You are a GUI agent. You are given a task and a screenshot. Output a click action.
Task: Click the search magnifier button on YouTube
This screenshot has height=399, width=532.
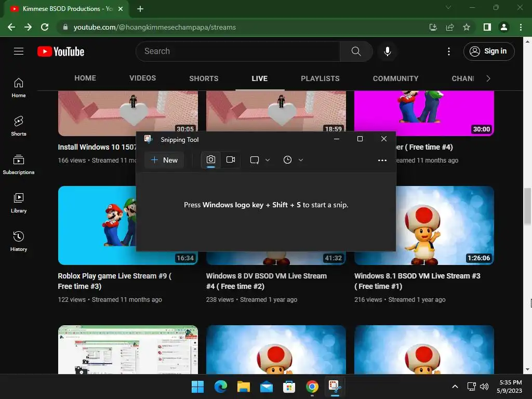pyautogui.click(x=356, y=51)
